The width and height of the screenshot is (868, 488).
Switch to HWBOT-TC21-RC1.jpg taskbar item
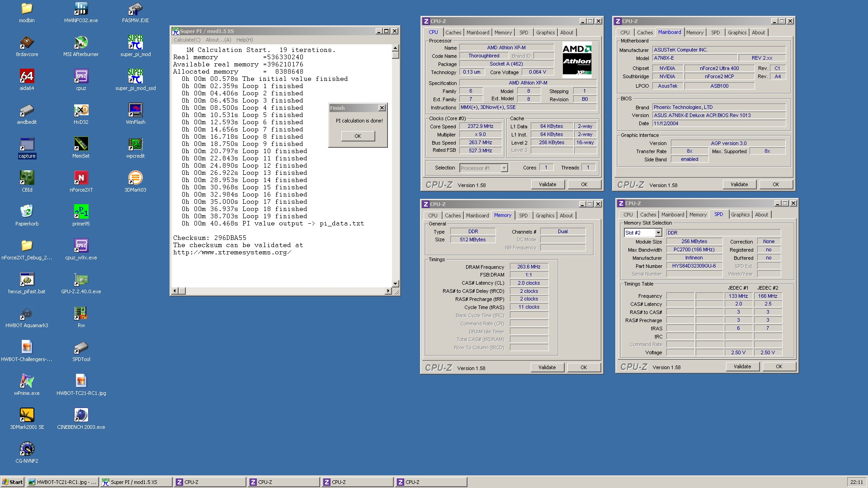[x=62, y=482]
